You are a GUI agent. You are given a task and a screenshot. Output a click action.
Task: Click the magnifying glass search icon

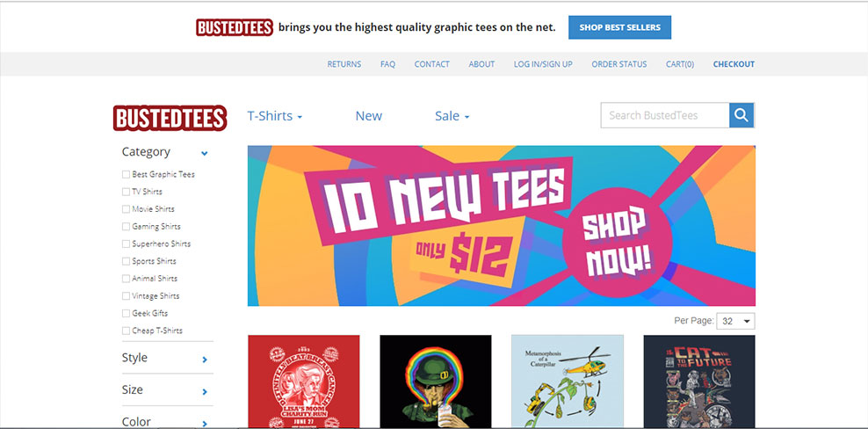(741, 115)
